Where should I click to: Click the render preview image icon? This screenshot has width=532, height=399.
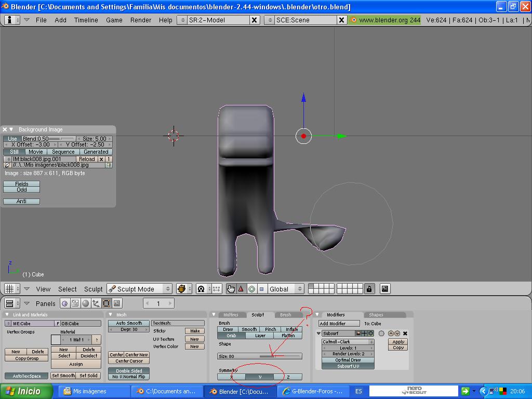pos(385,289)
